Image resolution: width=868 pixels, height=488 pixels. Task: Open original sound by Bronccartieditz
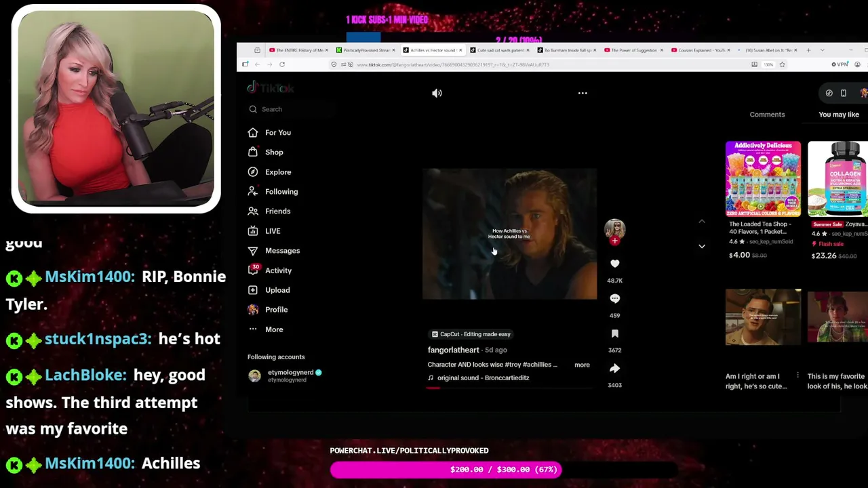478,378
